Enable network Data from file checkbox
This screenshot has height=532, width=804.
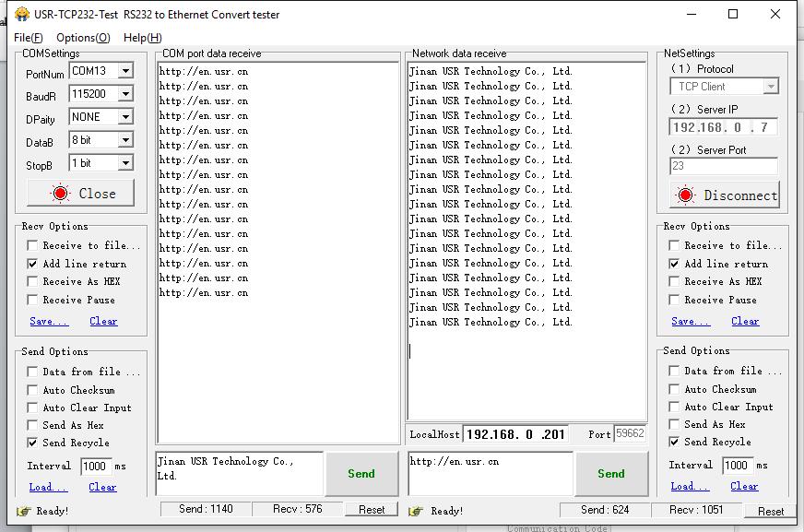click(674, 371)
